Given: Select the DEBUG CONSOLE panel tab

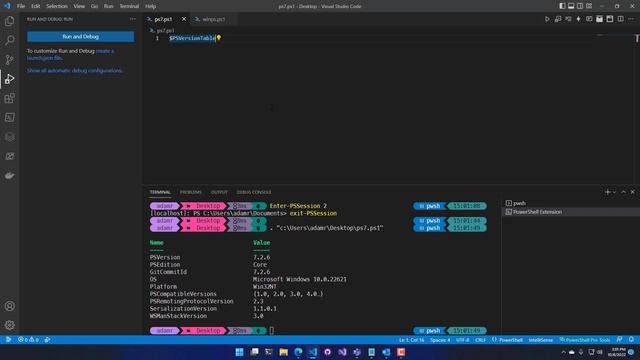Looking at the screenshot, I should point(254,192).
